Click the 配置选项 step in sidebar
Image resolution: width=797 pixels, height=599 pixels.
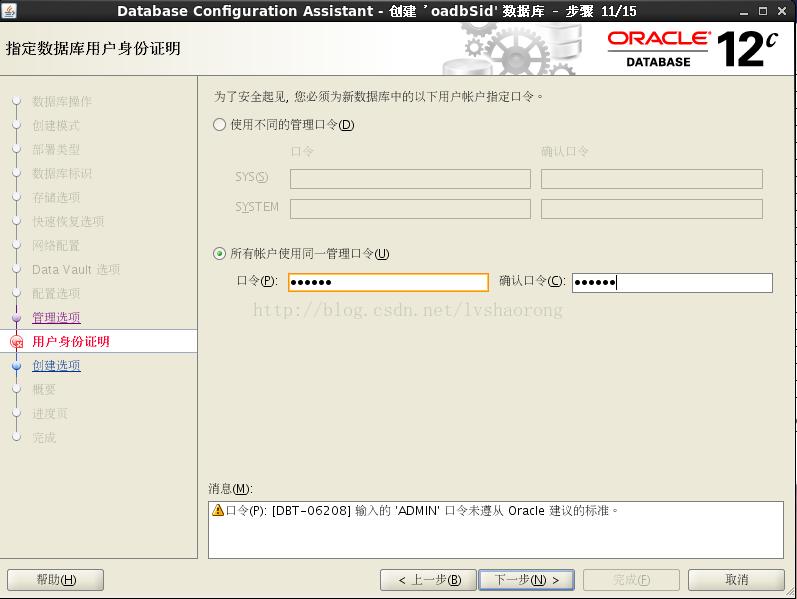tap(56, 293)
